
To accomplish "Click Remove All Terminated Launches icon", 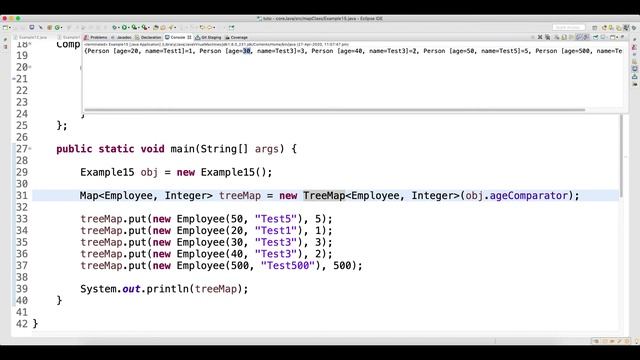I will click(x=548, y=37).
